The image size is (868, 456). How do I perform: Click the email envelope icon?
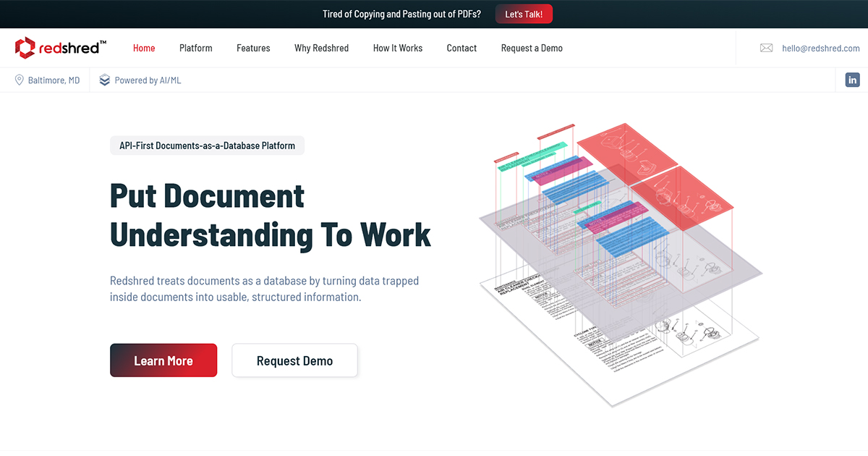[x=766, y=48]
